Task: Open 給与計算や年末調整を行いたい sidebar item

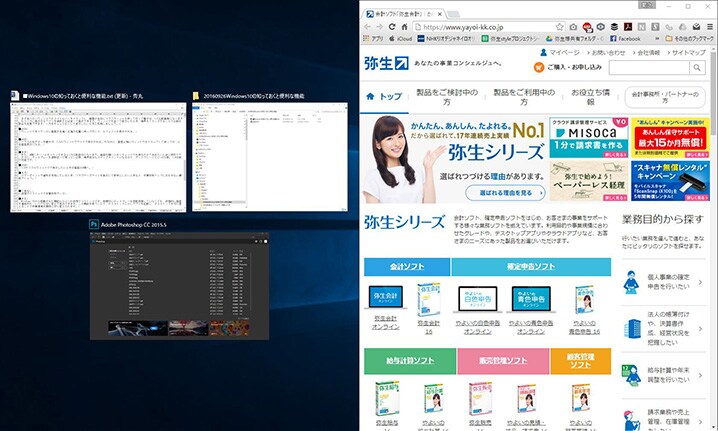Action: click(663, 375)
